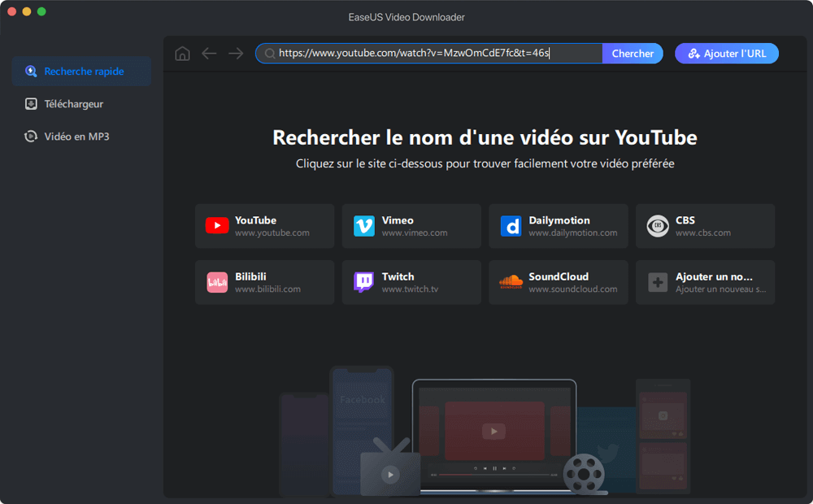Viewport: 813px width, 504px height.
Task: Click the CBS site card
Action: click(x=705, y=225)
